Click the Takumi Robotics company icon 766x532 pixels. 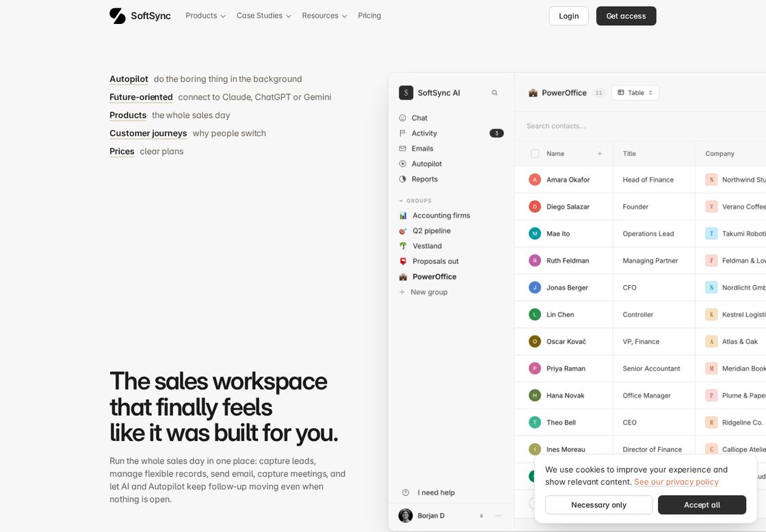[x=711, y=233]
